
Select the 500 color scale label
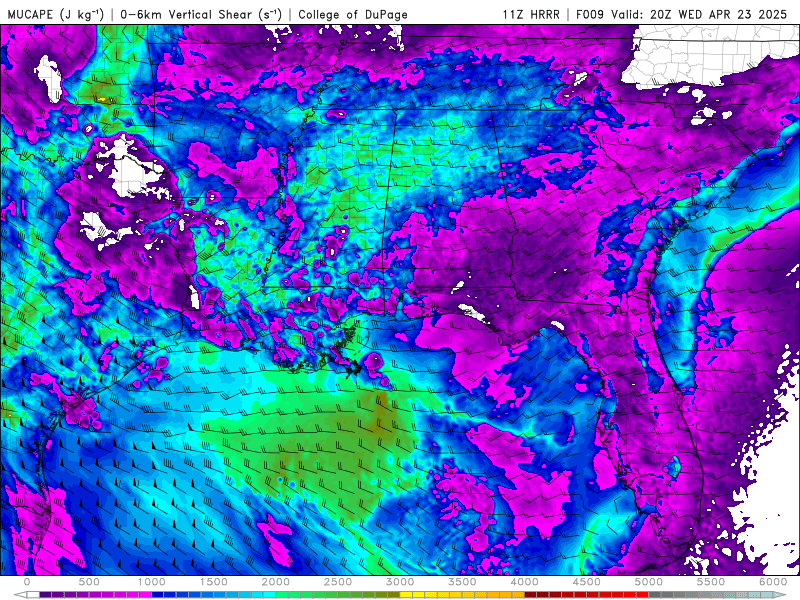[89, 582]
